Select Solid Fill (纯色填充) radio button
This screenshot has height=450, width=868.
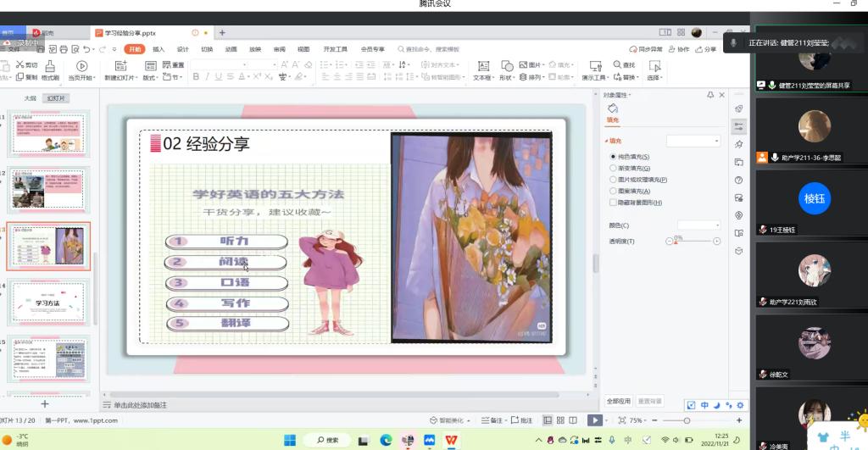pos(613,157)
